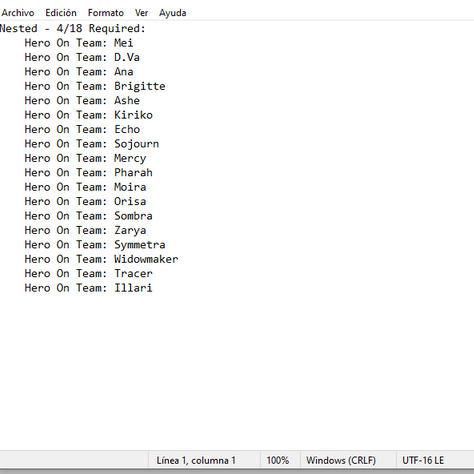Open the Edición menu
This screenshot has height=474, width=474.
pyautogui.click(x=61, y=13)
